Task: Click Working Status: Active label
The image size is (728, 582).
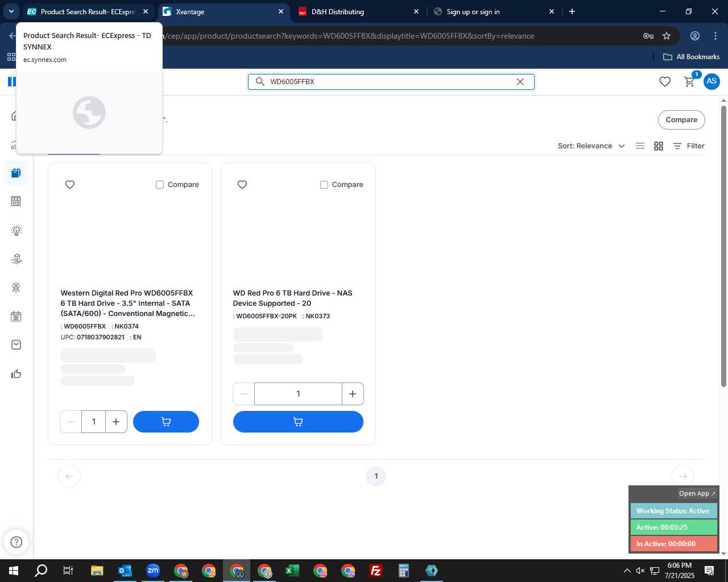Action: point(673,511)
